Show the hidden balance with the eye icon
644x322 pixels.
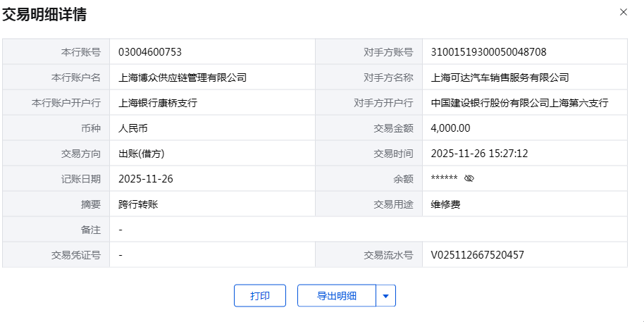click(x=470, y=179)
